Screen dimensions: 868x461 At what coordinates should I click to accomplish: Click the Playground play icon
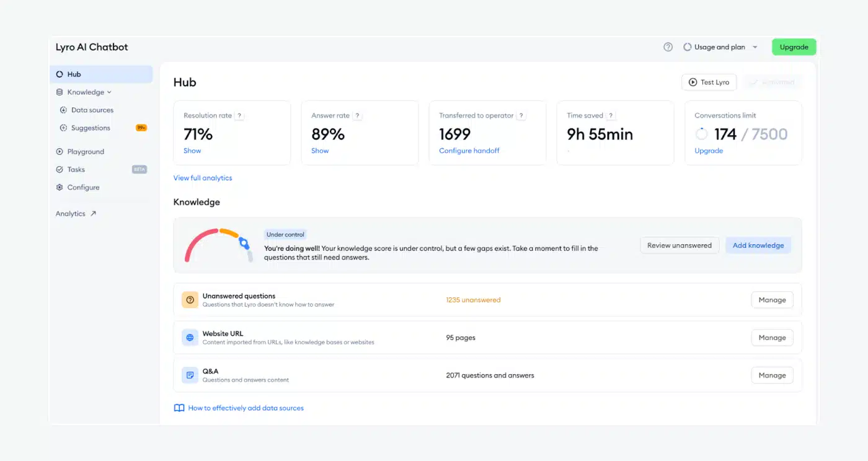60,152
